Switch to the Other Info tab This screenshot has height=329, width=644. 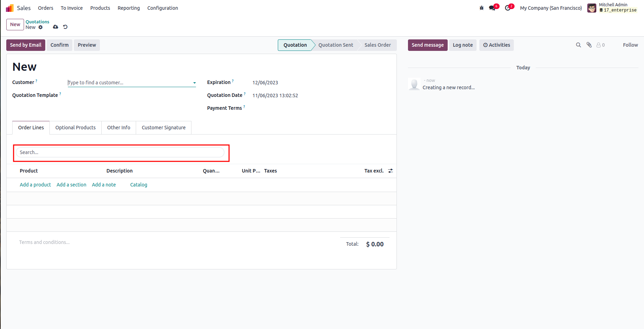[x=118, y=128]
